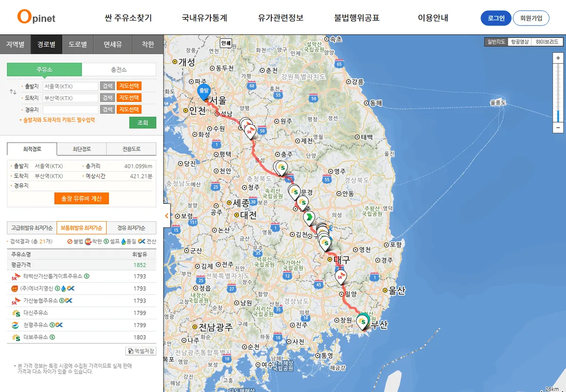Click 출장 유류비 계산 button
Screen dimensions: 566x392
(82, 198)
